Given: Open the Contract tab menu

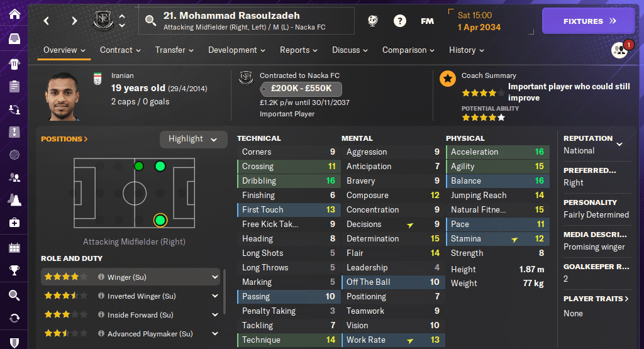Looking at the screenshot, I should point(119,50).
